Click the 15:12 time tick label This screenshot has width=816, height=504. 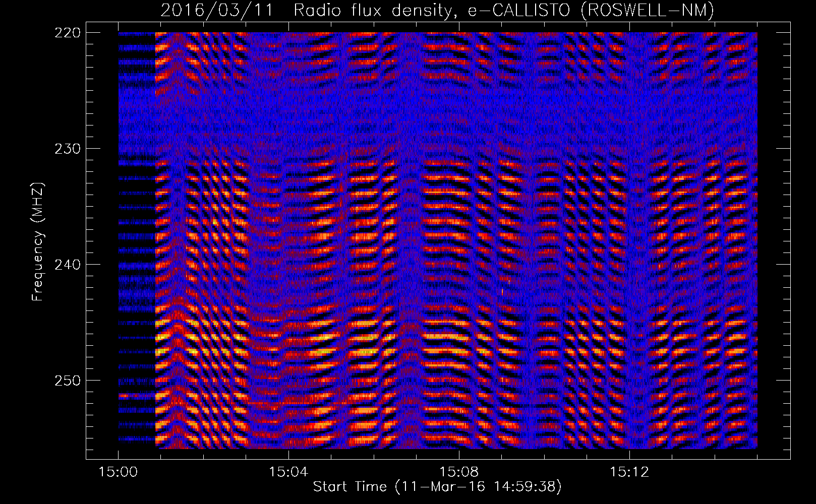[629, 472]
